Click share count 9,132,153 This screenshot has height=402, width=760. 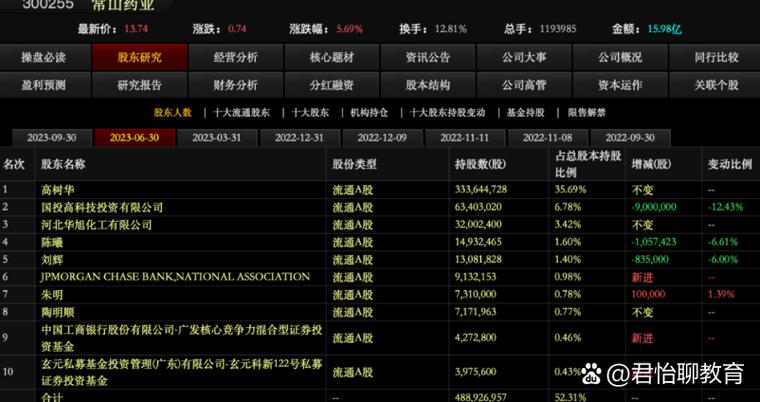475,277
